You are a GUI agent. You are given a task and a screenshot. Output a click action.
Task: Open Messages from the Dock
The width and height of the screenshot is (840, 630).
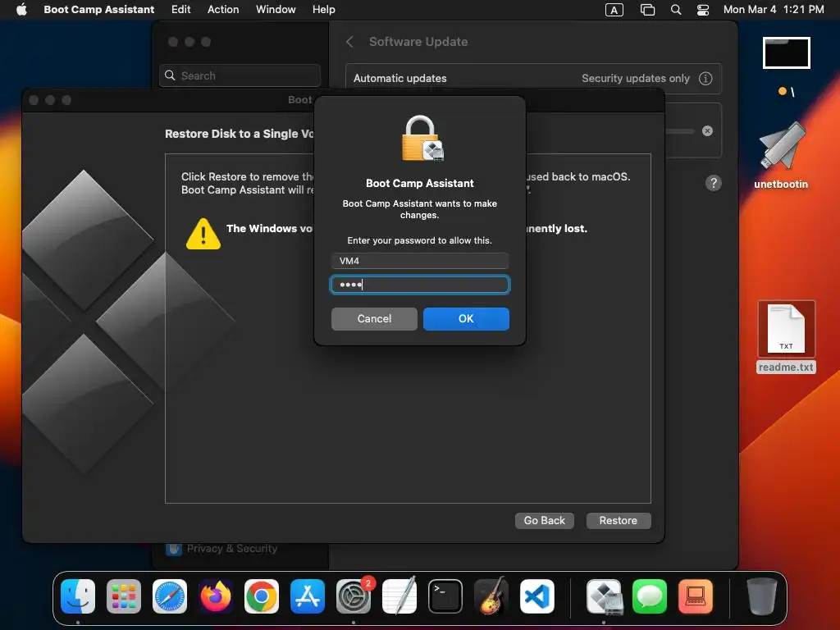click(x=650, y=596)
